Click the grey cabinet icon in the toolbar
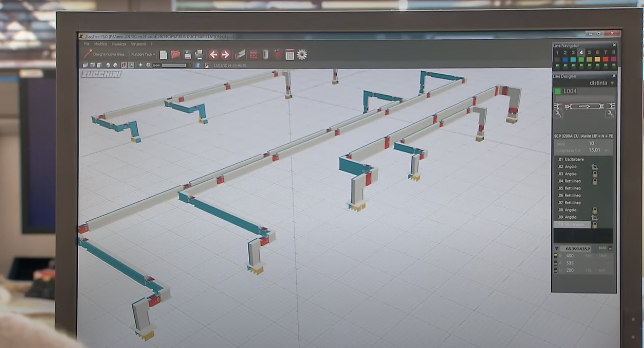 click(266, 55)
